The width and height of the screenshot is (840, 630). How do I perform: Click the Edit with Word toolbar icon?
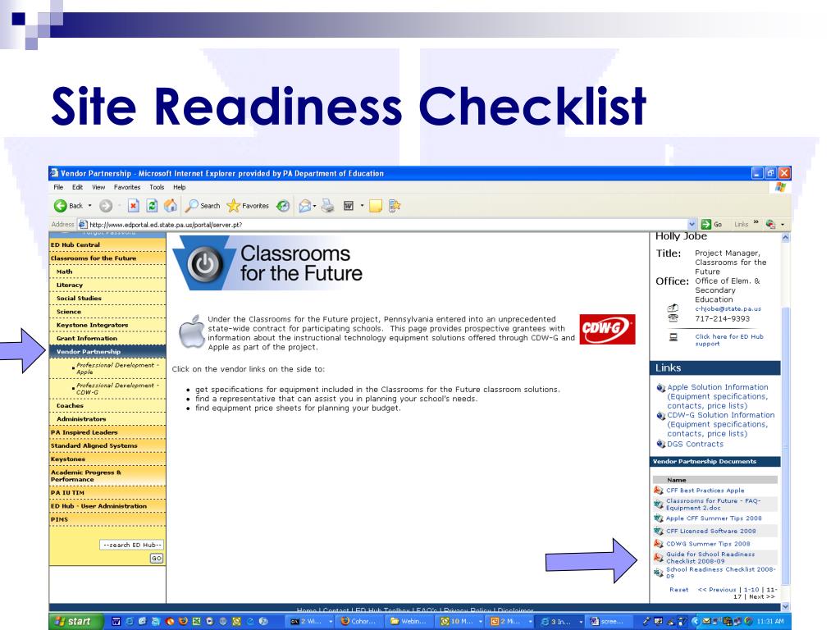point(349,206)
